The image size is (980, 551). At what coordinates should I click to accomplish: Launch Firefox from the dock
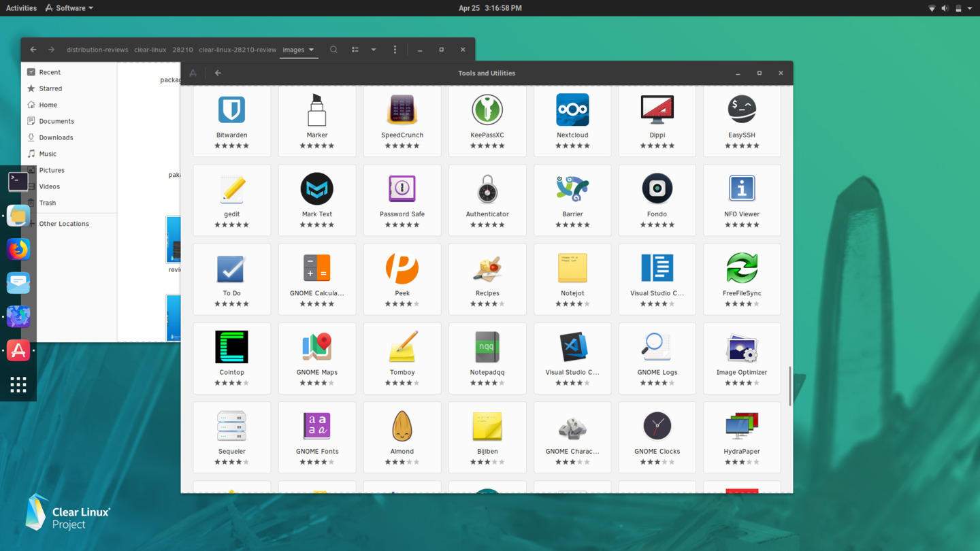18,250
